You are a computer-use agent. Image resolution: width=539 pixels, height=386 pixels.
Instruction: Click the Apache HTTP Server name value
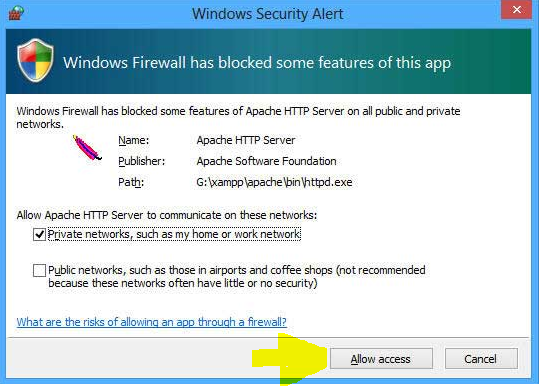[x=245, y=140]
